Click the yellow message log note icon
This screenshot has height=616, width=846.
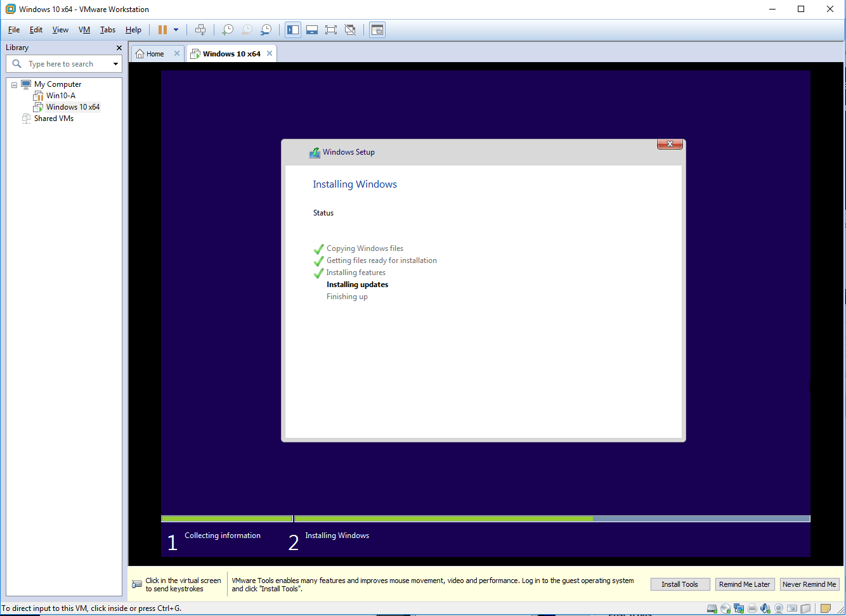(x=826, y=609)
